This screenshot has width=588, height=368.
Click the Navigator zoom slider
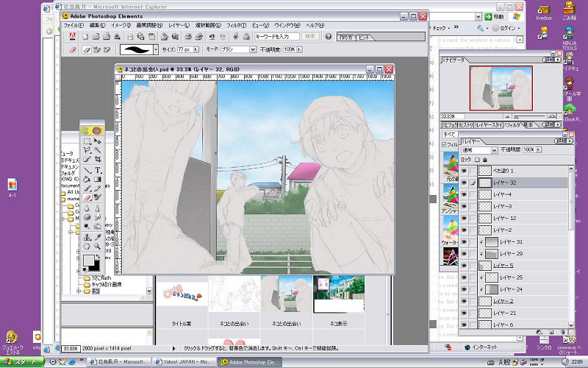coord(530,116)
